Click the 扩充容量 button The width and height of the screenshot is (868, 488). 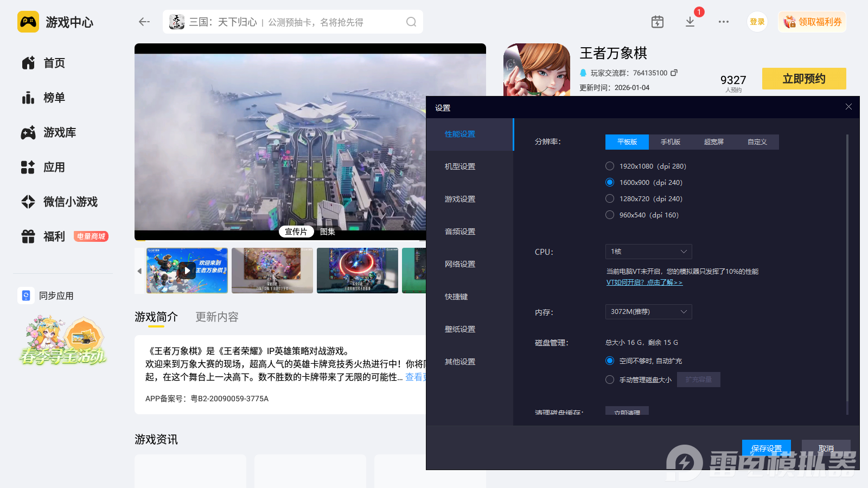(x=699, y=380)
